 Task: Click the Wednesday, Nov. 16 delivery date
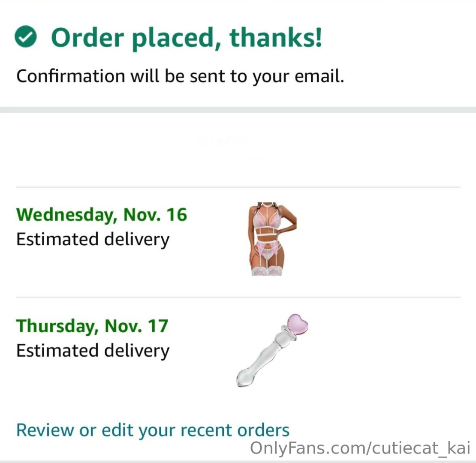point(102,214)
